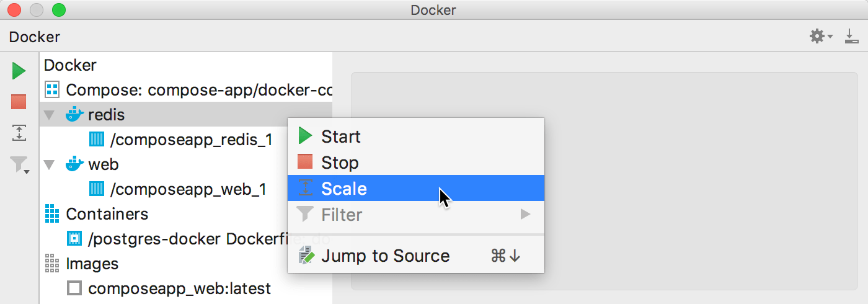The width and height of the screenshot is (868, 304).
Task: Click the Images node icon
Action: [52, 264]
